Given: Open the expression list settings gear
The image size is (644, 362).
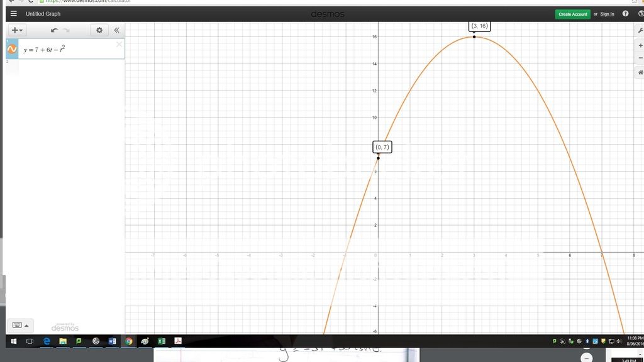Looking at the screenshot, I should [99, 30].
